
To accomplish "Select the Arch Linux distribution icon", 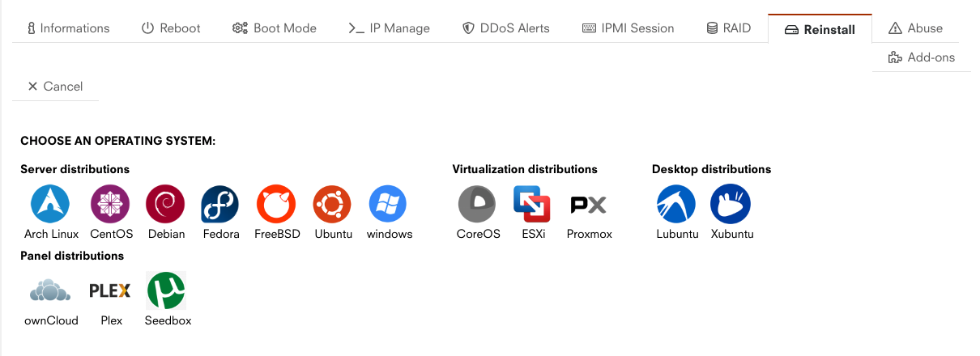I will [x=50, y=204].
